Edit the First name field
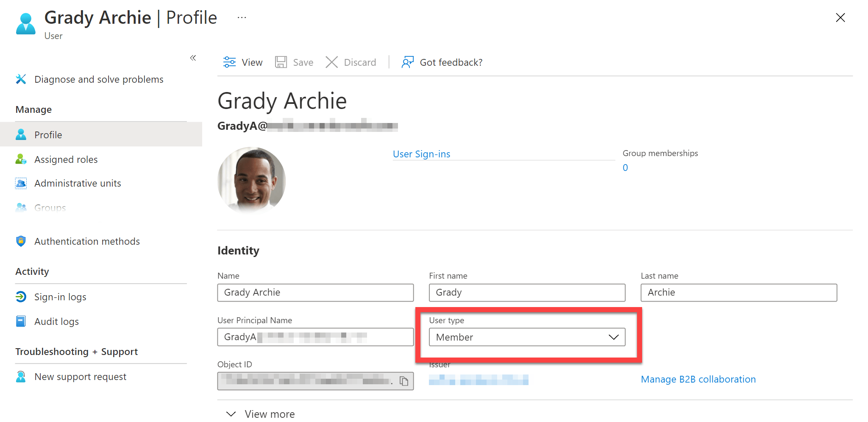Screen dimensions: 868x422 click(527, 293)
